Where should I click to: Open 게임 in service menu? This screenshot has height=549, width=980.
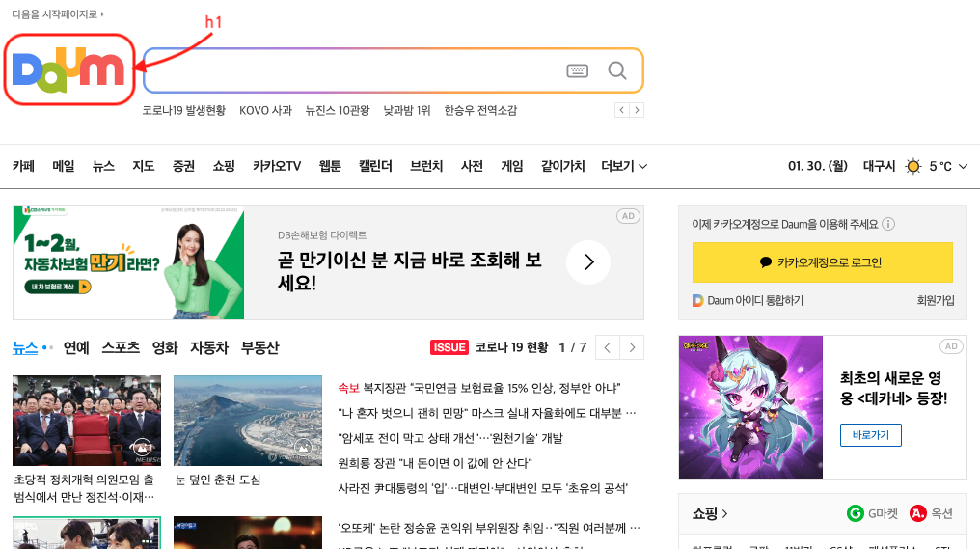(x=512, y=166)
